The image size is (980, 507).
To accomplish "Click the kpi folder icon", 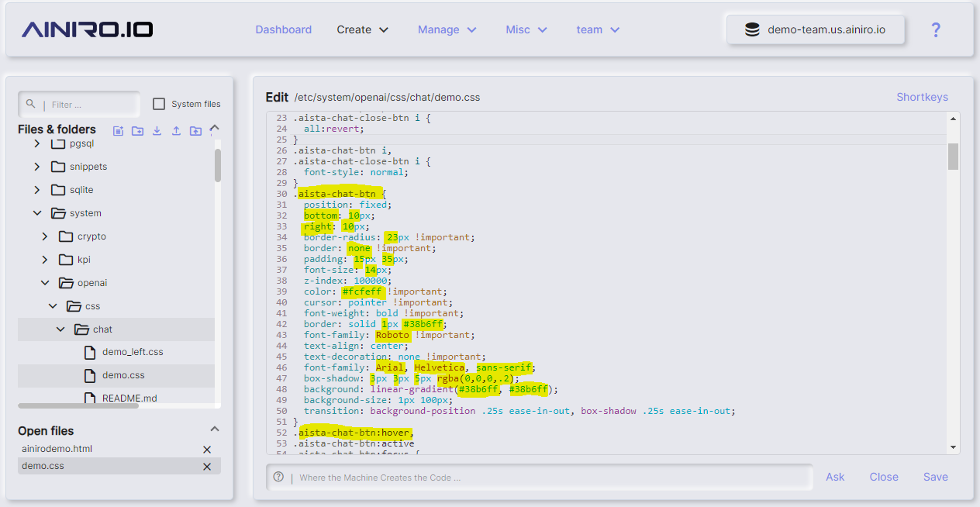I will 66,260.
